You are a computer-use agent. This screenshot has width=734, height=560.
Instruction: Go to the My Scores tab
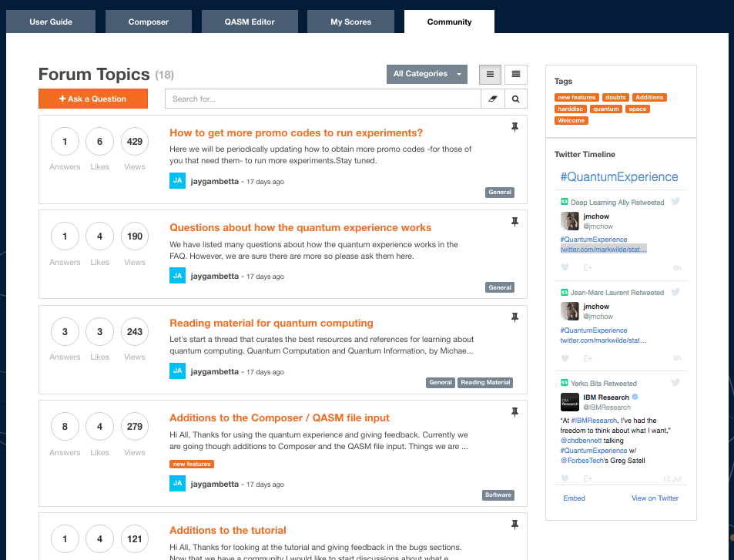pyautogui.click(x=350, y=22)
